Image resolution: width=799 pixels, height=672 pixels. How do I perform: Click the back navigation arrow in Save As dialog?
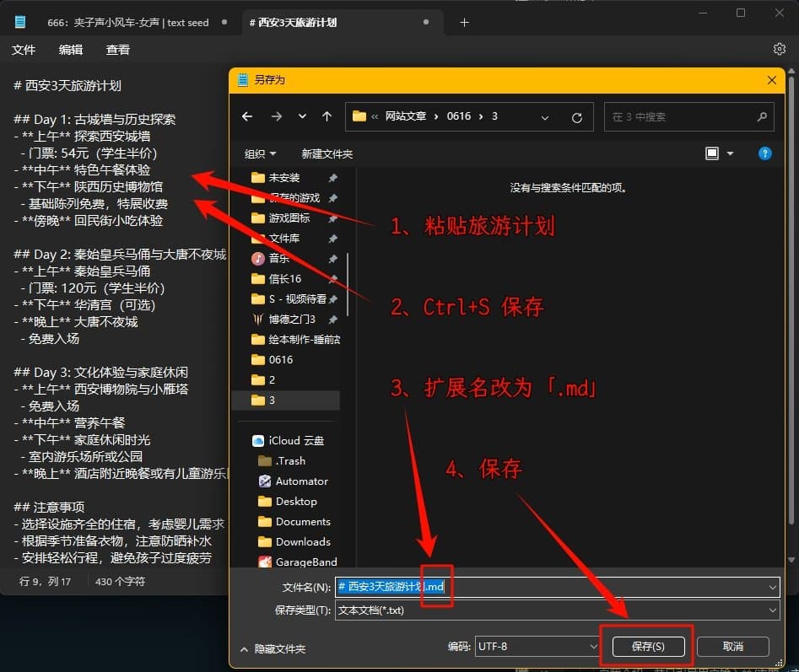pos(246,116)
